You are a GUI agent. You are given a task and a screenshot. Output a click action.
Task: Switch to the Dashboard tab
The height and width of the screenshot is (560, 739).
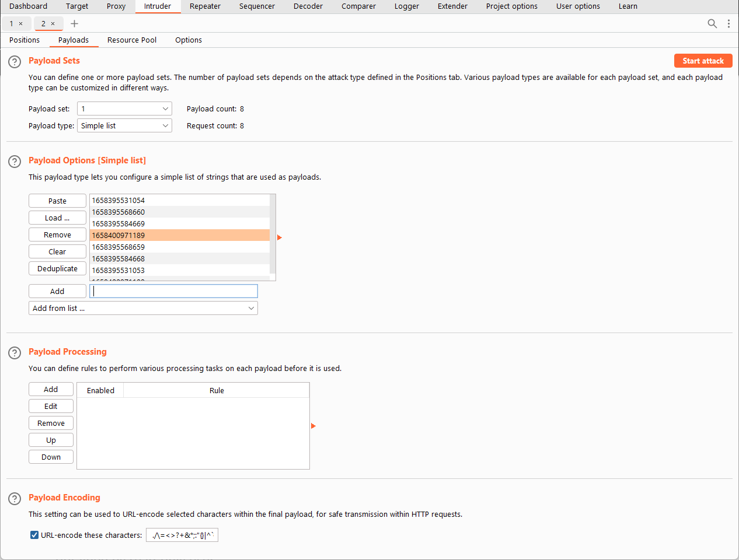(x=28, y=6)
